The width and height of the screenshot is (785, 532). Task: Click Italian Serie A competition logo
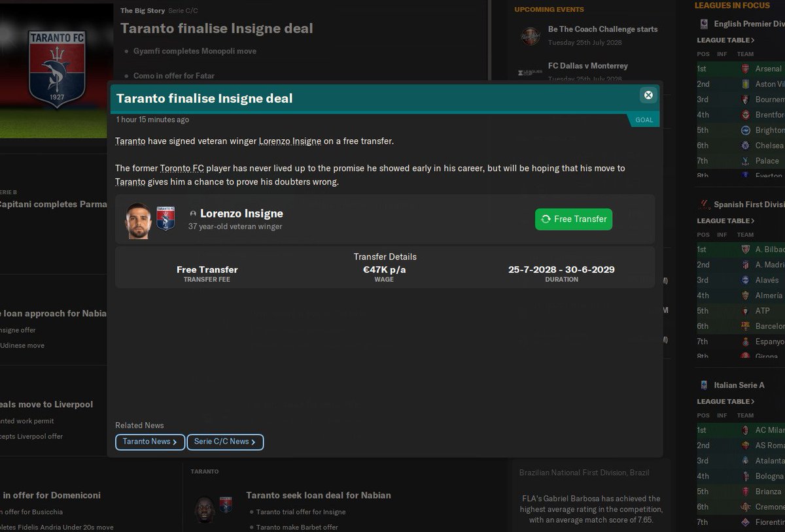[x=704, y=385]
